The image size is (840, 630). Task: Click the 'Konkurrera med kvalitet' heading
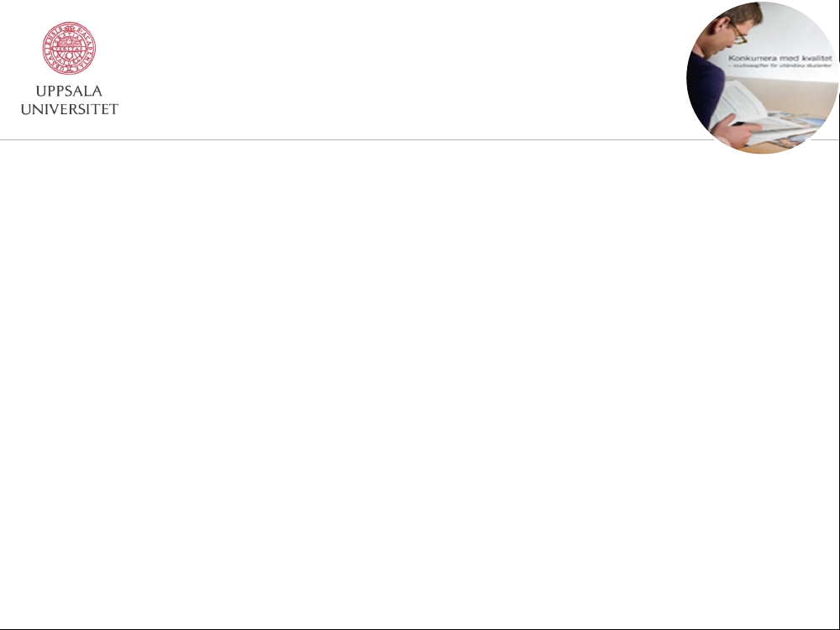(780, 58)
